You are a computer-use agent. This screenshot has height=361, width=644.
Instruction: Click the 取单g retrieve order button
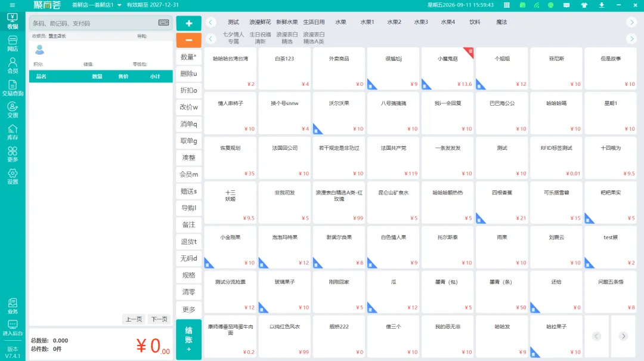[188, 141]
